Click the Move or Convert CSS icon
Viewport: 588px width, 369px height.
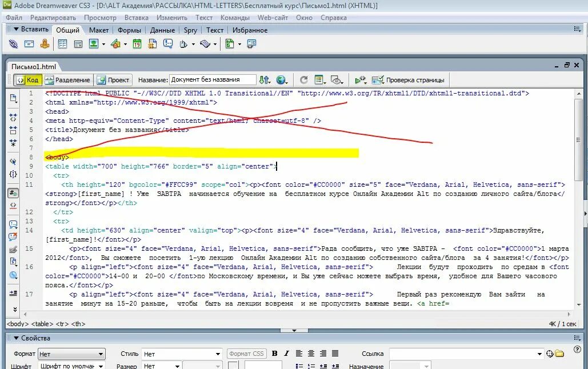[13, 275]
